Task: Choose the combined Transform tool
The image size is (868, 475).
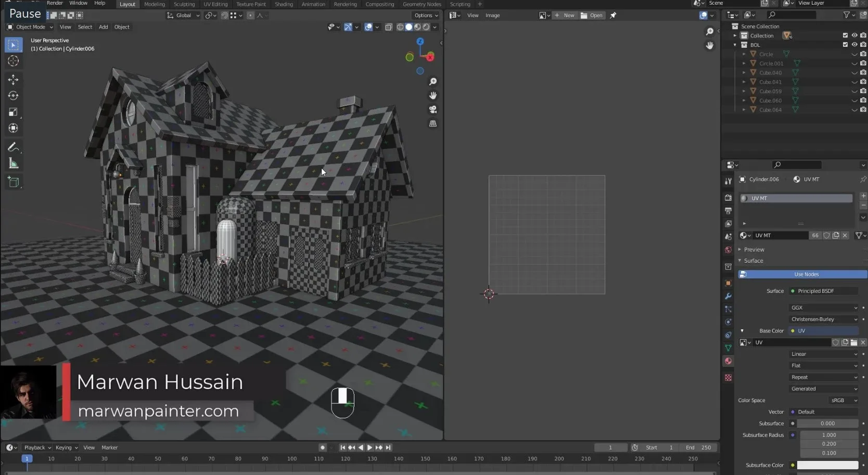Action: tap(14, 128)
